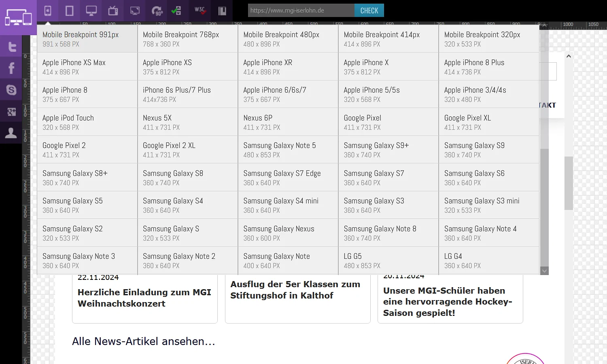This screenshot has width=607, height=364.
Task: Pick iPhone 6s Plus/7 Plus
Action: [x=188, y=94]
